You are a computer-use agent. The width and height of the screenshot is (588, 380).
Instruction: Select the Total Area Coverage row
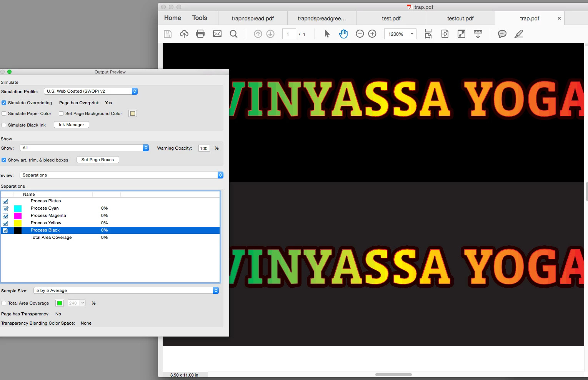110,238
